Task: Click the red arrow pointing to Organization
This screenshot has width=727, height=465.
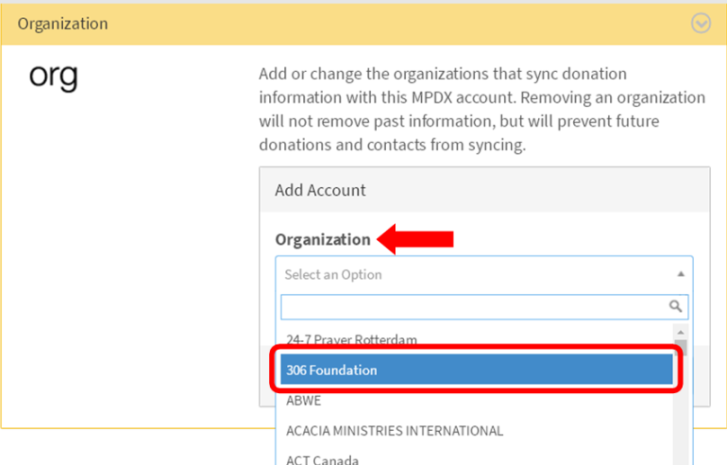Action: 415,239
